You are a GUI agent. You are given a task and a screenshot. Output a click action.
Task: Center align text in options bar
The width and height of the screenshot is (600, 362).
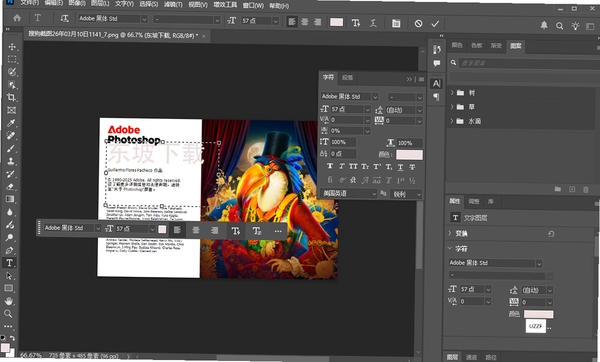305,22
